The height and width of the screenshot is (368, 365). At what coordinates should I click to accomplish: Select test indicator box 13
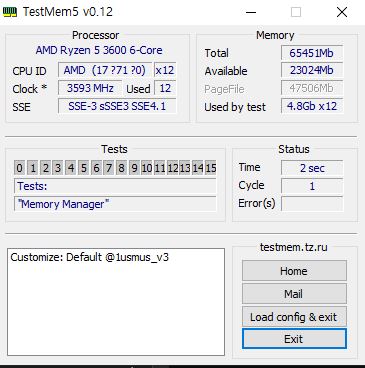(x=185, y=168)
